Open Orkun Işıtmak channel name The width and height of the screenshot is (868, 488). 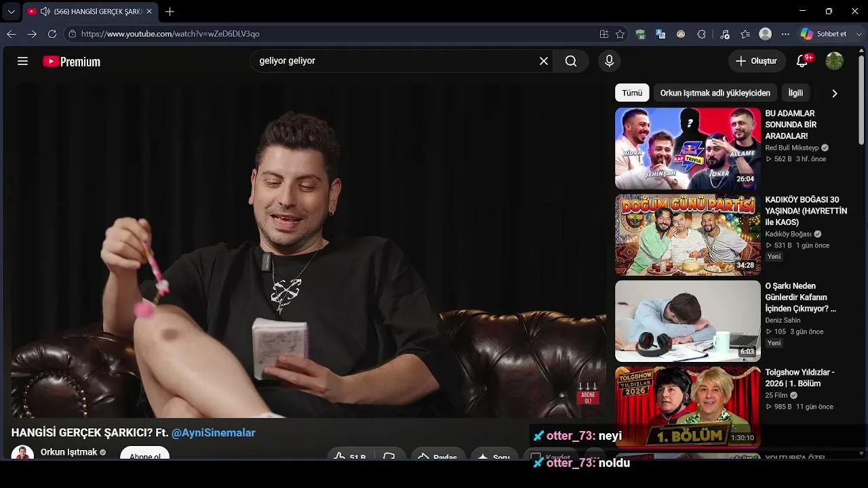click(68, 452)
